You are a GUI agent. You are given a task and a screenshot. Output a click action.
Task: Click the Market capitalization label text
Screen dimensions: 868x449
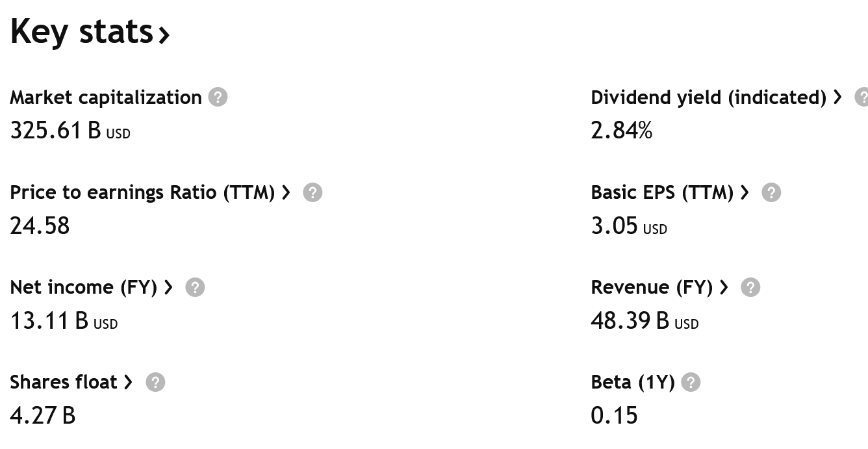[106, 97]
